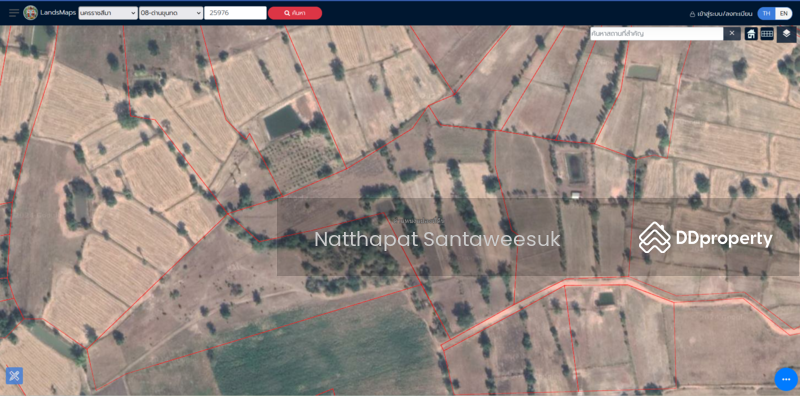This screenshot has width=800, height=396.
Task: Click the measurement tool icon at bottom left
Action: coord(14,376)
